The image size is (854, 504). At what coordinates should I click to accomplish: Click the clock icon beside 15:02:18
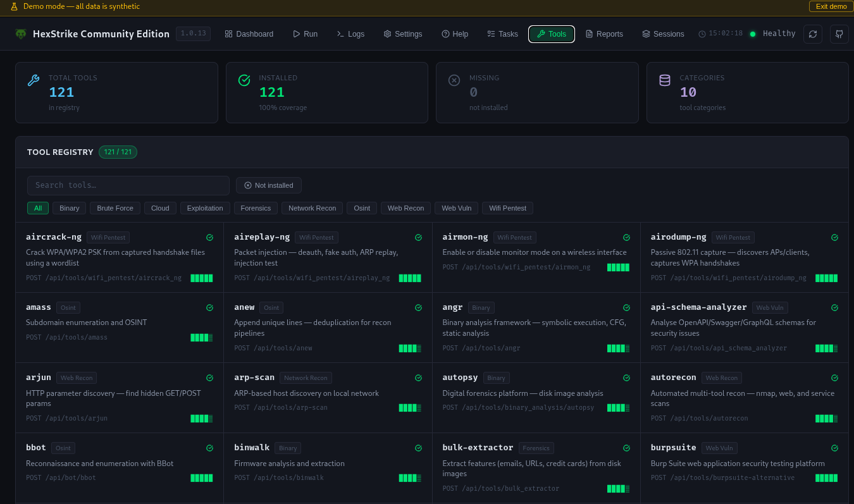(702, 34)
